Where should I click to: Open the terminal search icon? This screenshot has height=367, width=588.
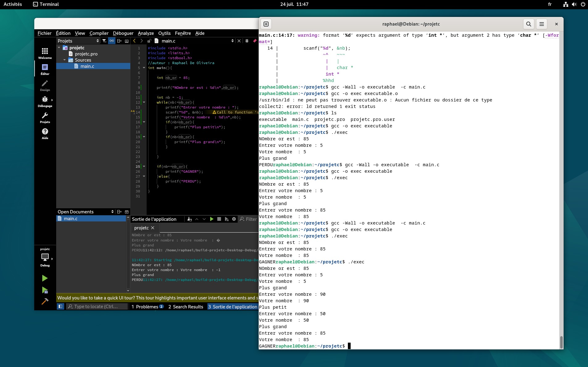click(x=528, y=24)
